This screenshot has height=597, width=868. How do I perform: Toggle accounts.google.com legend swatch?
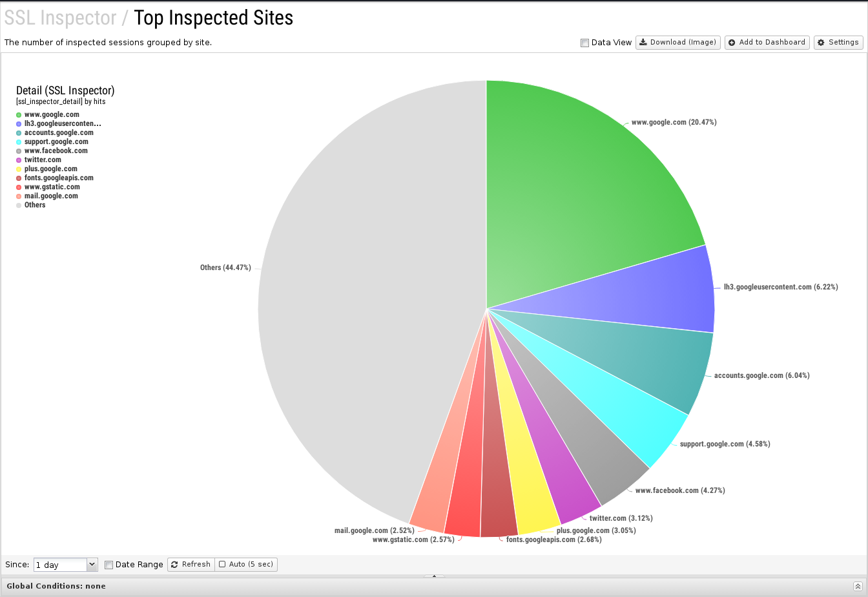19,133
